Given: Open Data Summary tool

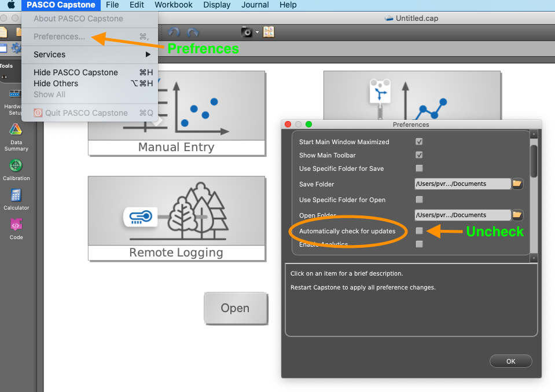Looking at the screenshot, I should pyautogui.click(x=16, y=137).
